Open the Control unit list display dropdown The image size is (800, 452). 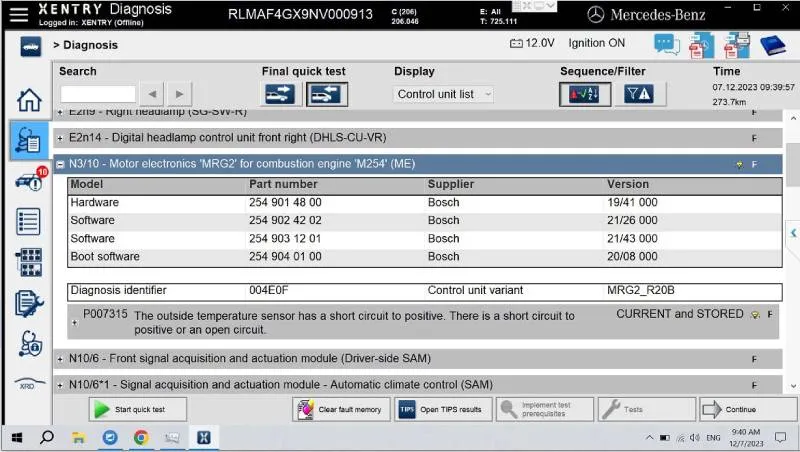[443, 94]
